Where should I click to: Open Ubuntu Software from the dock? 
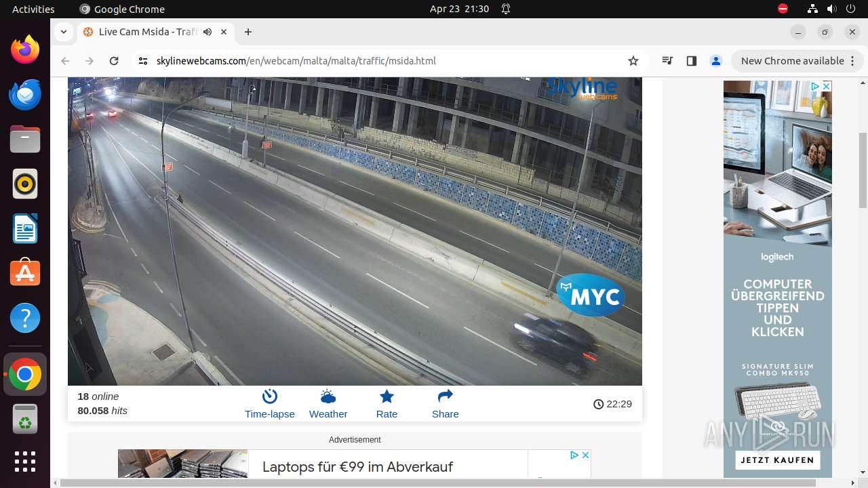(x=25, y=273)
